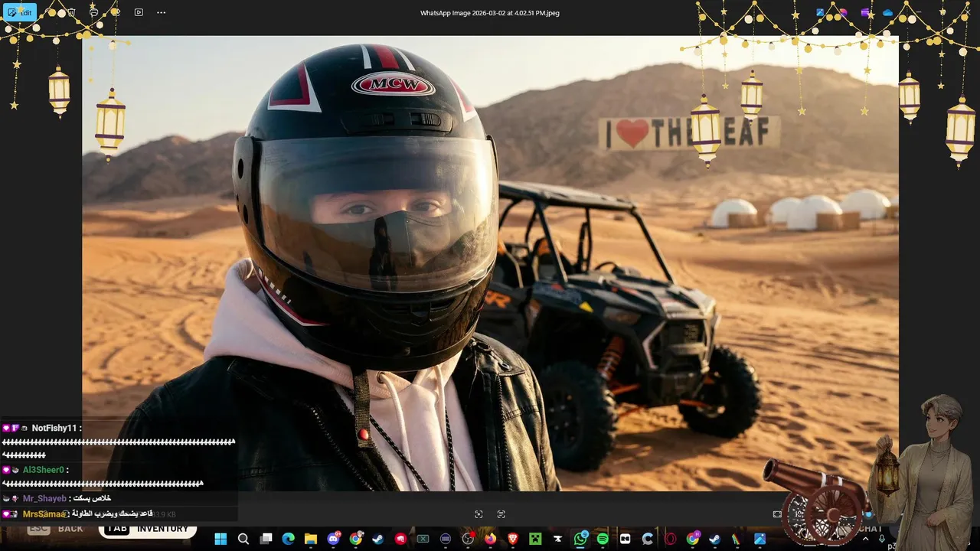Click the Edit image button

[20, 12]
